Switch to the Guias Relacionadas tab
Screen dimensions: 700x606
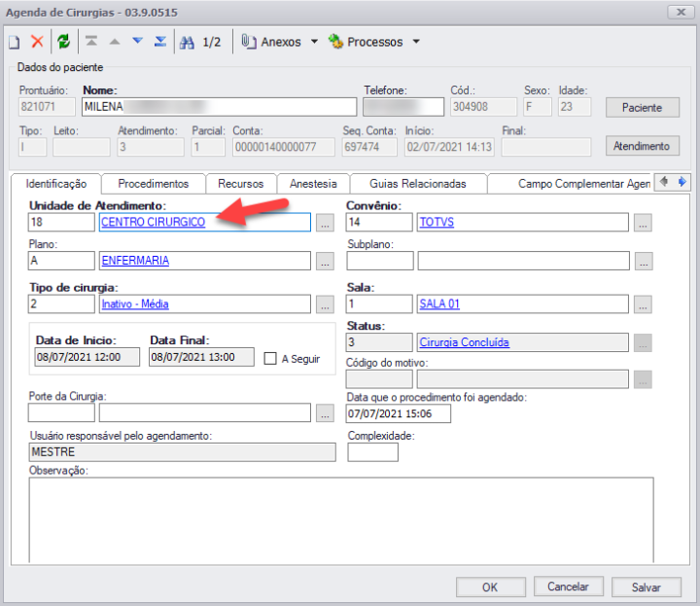pyautogui.click(x=418, y=184)
